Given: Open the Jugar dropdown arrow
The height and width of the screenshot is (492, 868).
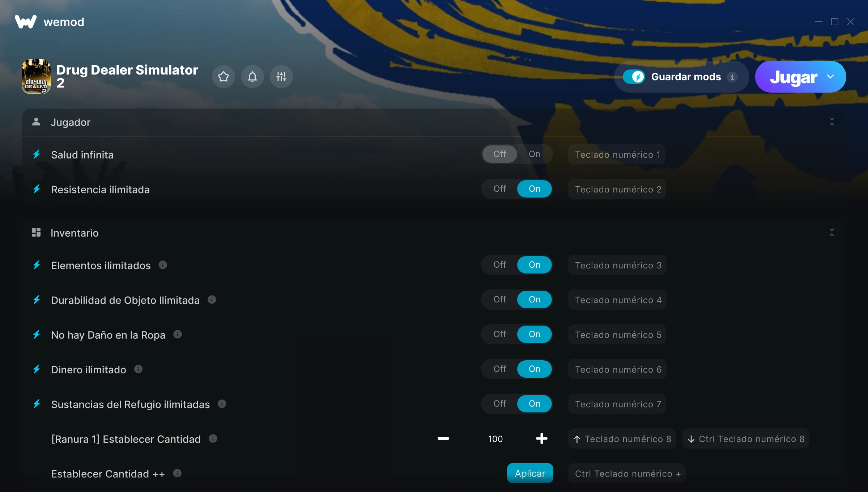Looking at the screenshot, I should click(x=830, y=77).
